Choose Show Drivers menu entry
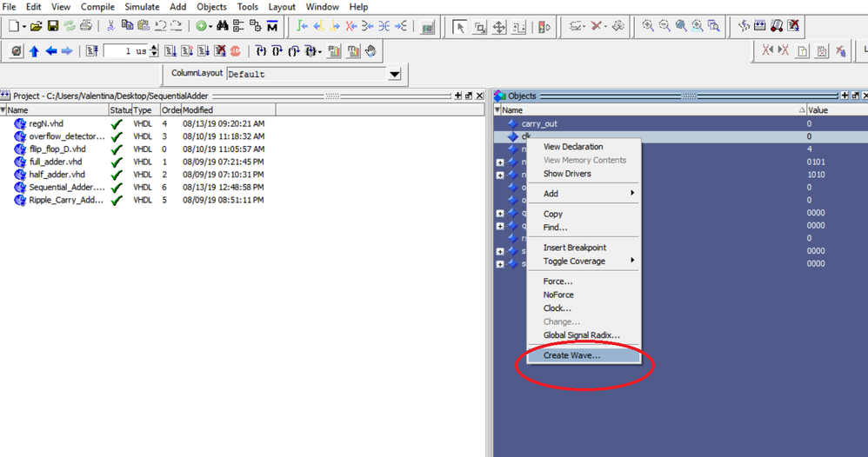This screenshot has height=457, width=868. pyautogui.click(x=583, y=174)
